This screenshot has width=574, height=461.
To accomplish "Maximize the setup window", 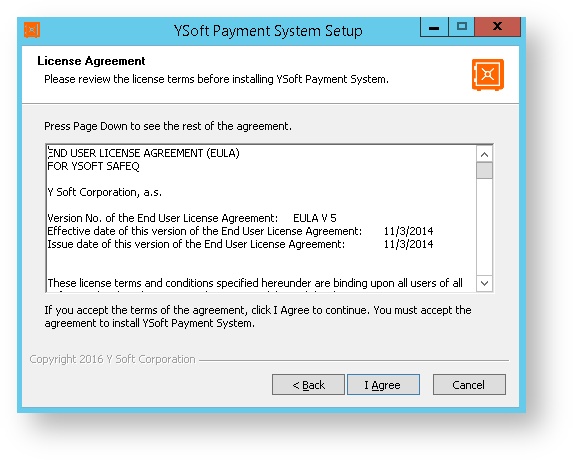I will (462, 27).
